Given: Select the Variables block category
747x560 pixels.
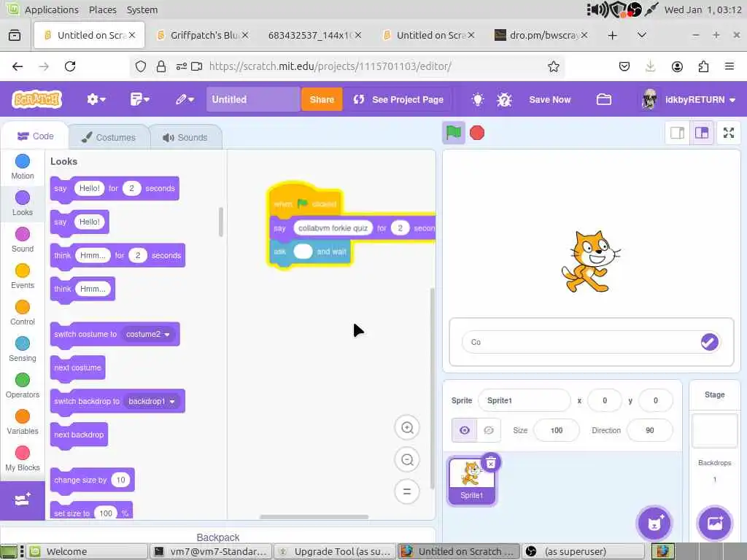Looking at the screenshot, I should point(23,422).
